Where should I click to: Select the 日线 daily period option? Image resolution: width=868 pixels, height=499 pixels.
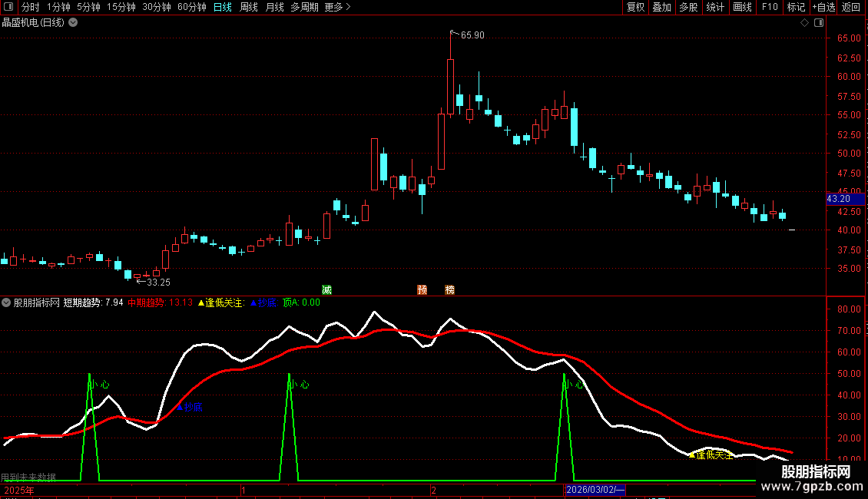pyautogui.click(x=222, y=8)
